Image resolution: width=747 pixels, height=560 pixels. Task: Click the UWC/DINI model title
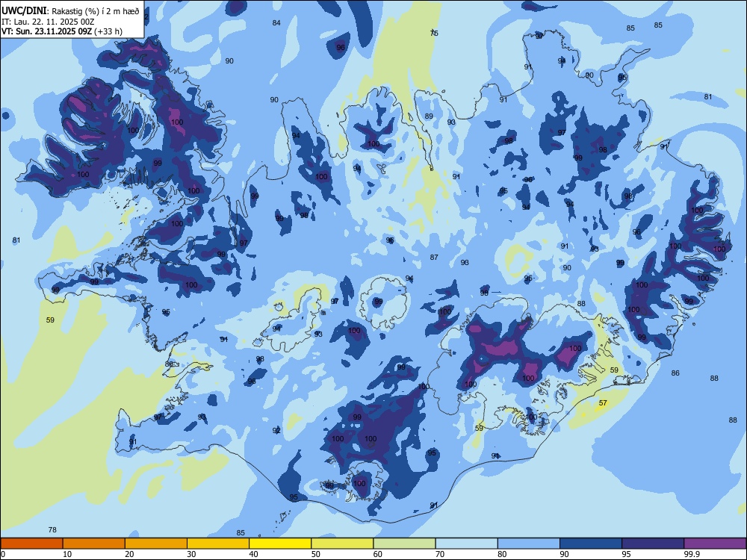(x=24, y=11)
